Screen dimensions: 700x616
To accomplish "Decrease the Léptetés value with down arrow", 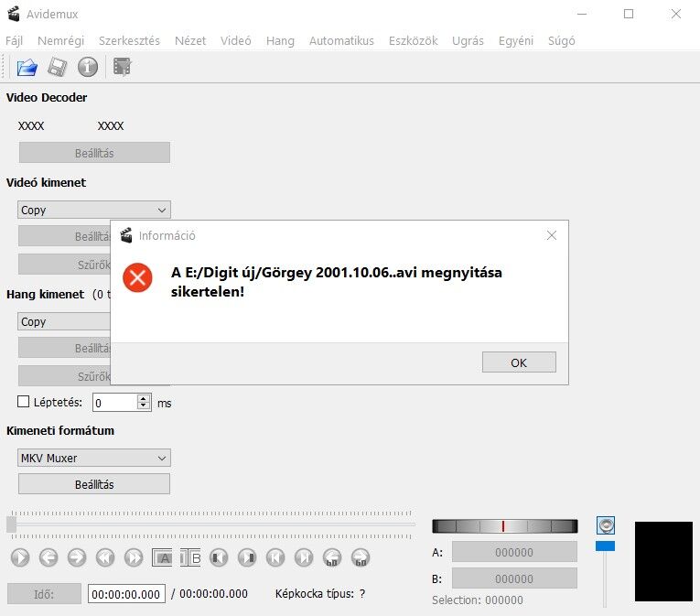I will [144, 406].
